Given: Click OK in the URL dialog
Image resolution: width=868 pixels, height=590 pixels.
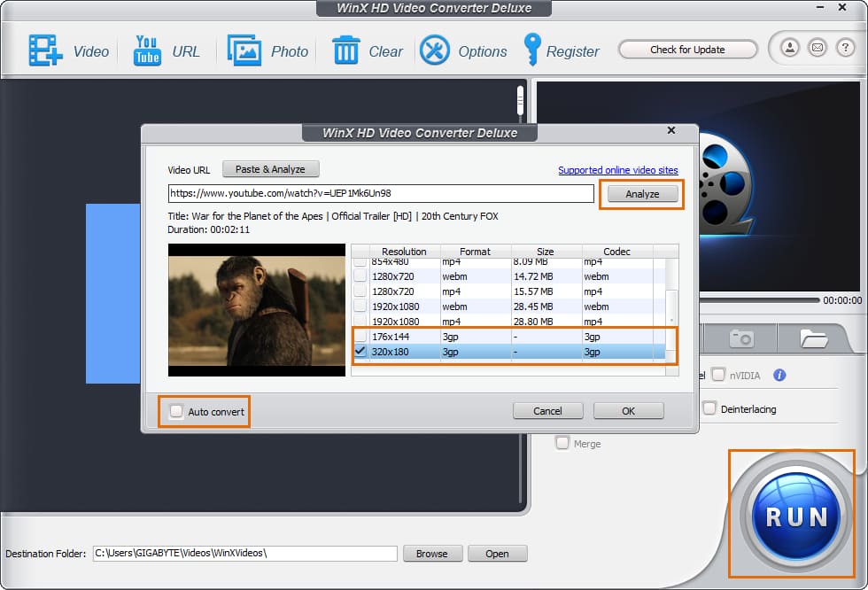Looking at the screenshot, I should tap(628, 411).
